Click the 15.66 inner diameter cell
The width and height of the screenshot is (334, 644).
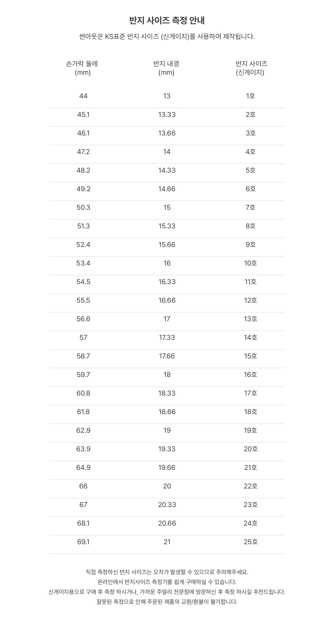pos(167,244)
